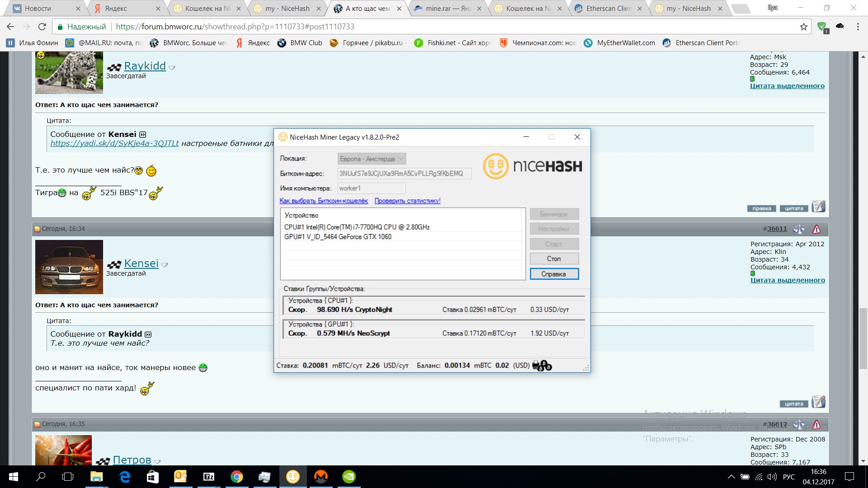
Task: Open NVIDIA app in the taskbar
Action: (x=349, y=477)
